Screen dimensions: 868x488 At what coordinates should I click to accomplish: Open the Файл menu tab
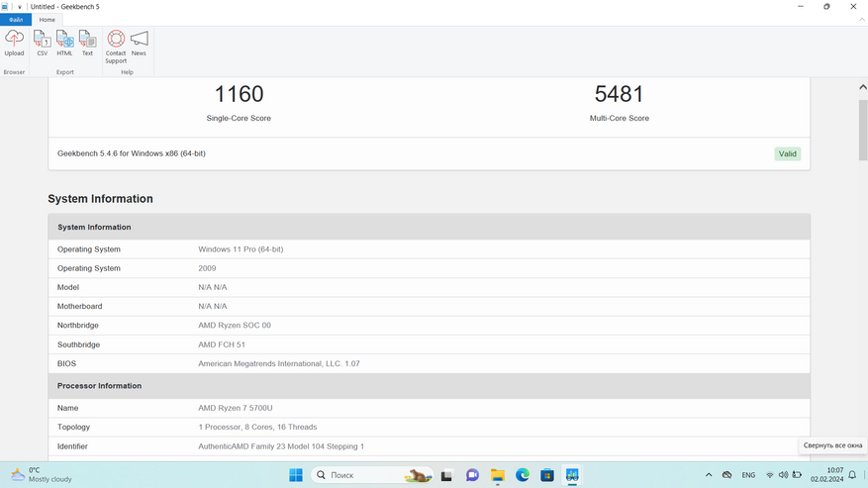click(x=16, y=20)
